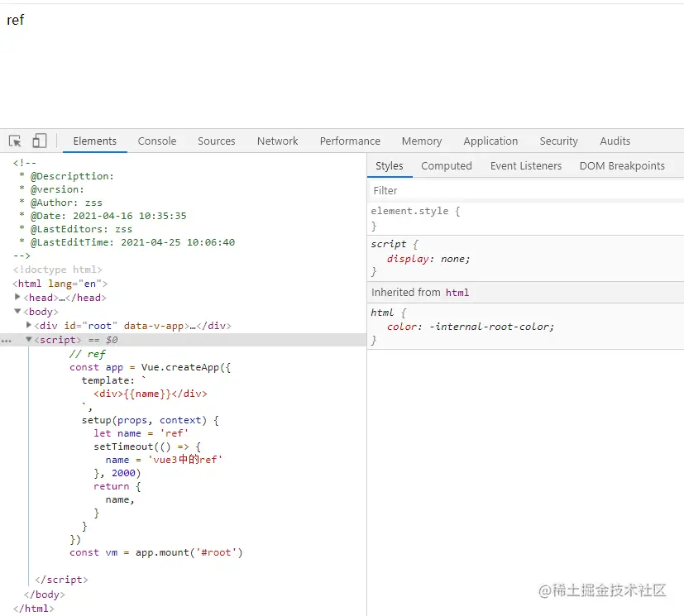Switch to the Console tab

pos(157,141)
